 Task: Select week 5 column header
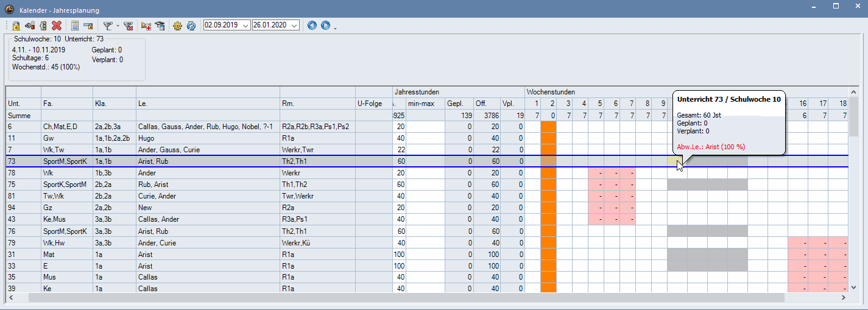pos(596,104)
